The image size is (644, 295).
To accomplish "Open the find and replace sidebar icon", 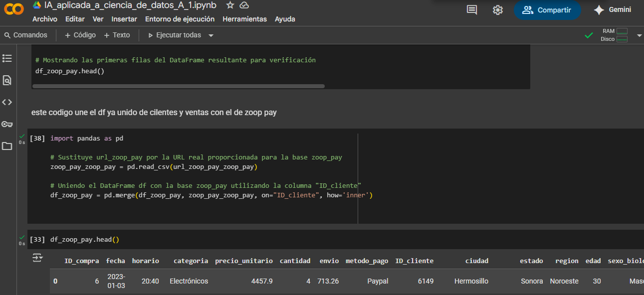I will click(x=7, y=80).
